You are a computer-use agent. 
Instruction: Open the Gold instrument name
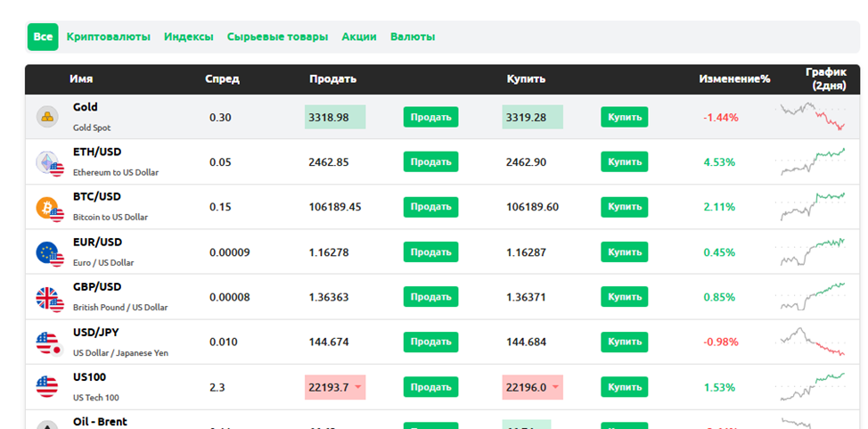coord(86,107)
